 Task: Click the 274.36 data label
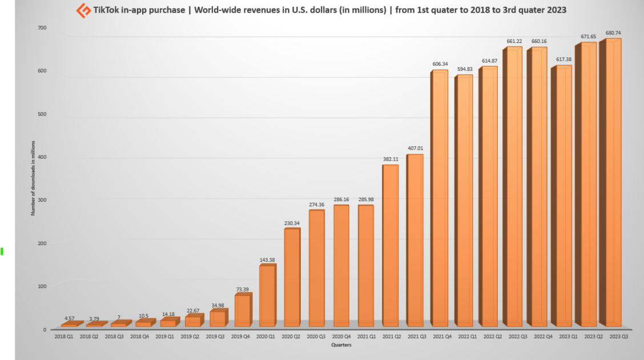317,205
